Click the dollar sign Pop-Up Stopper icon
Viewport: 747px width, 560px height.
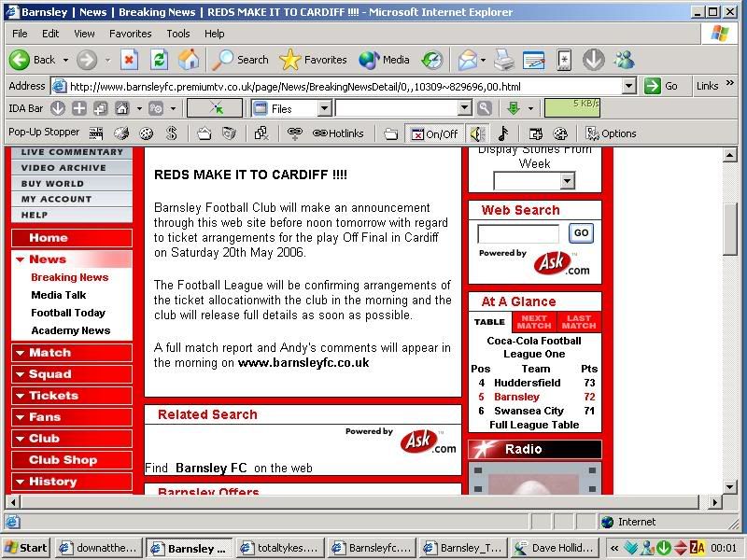click(x=172, y=133)
